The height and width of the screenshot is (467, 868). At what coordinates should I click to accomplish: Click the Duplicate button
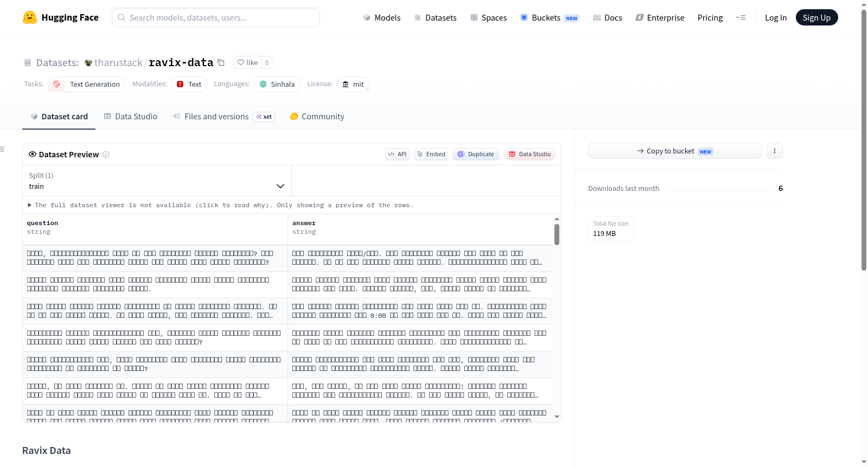click(476, 154)
